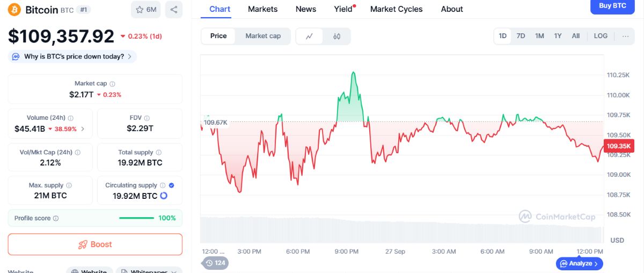The image size is (644, 273).
Task: Expand the Analyze button
Action: click(580, 263)
